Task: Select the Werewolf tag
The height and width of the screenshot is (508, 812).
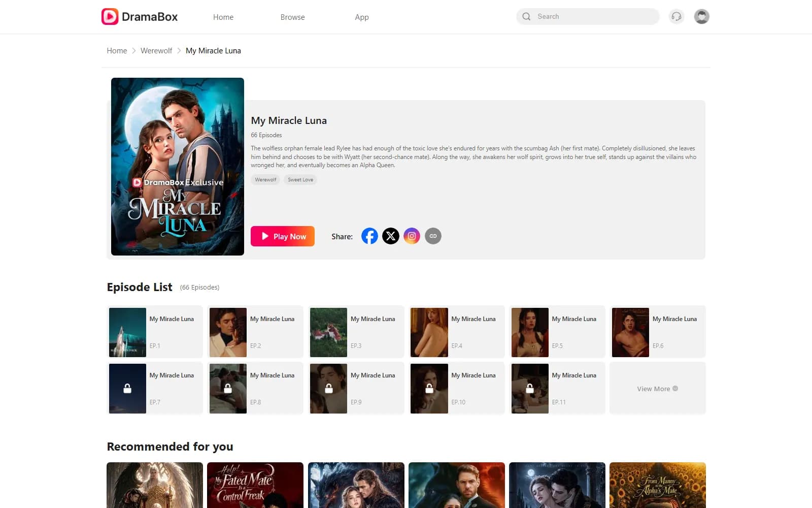Action: pos(265,180)
